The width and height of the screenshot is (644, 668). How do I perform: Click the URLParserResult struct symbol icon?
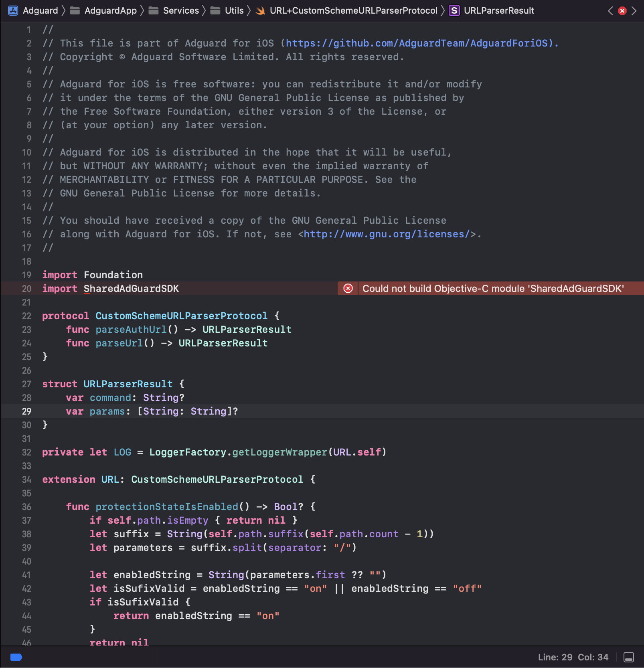click(454, 10)
